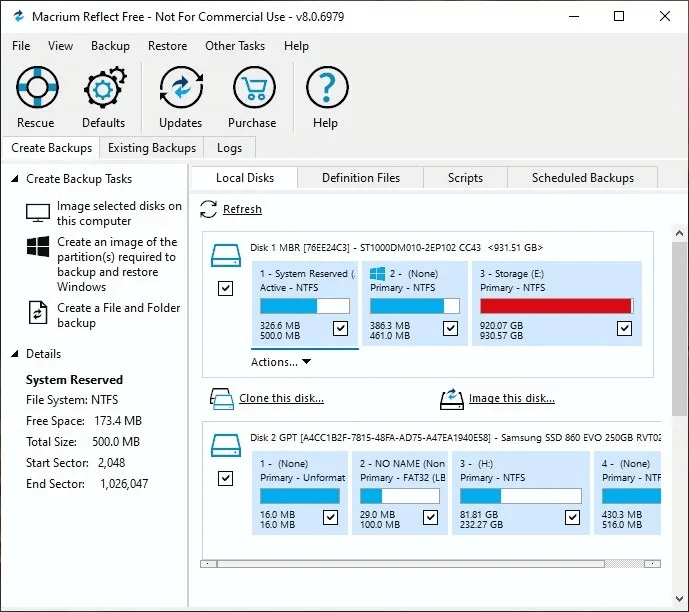Toggle the whole Disk 1 checkbox

pyautogui.click(x=225, y=289)
